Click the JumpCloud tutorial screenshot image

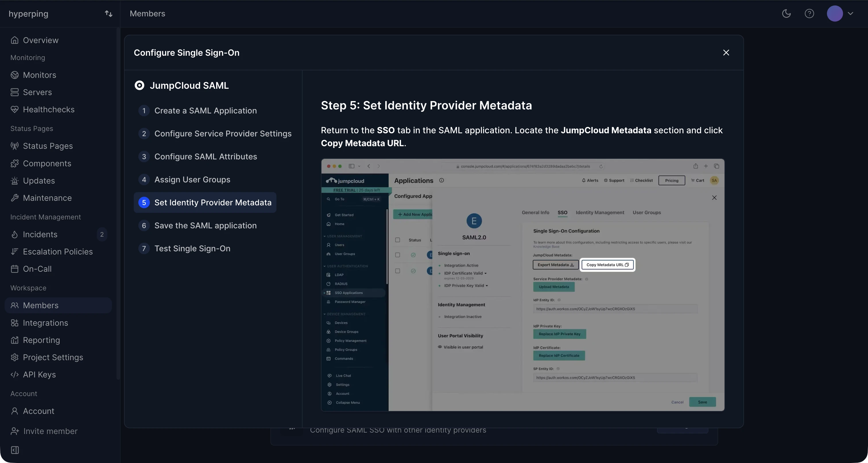(523, 285)
